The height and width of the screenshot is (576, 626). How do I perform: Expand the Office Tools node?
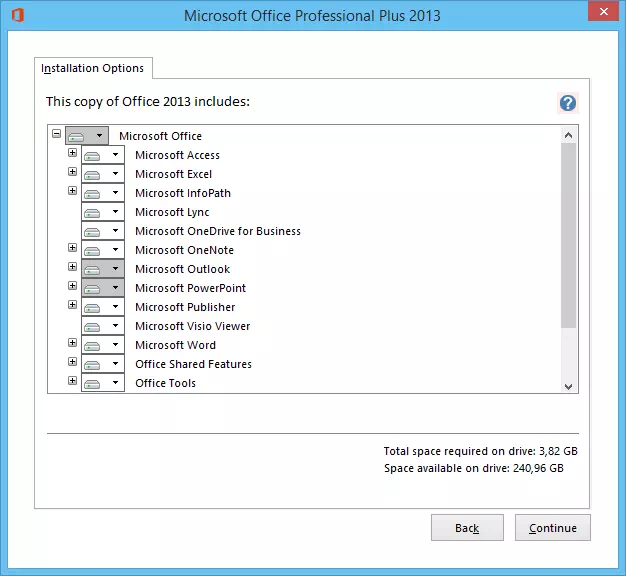72,380
